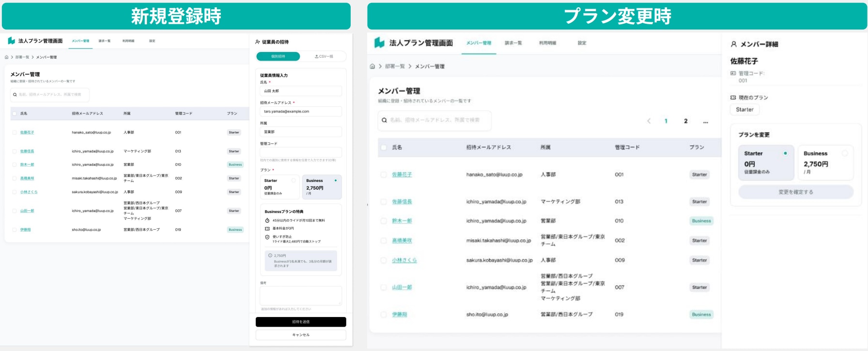The width and height of the screenshot is (868, 351).
Task: Select Business radio in プランを変更 section
Action: [x=845, y=153]
